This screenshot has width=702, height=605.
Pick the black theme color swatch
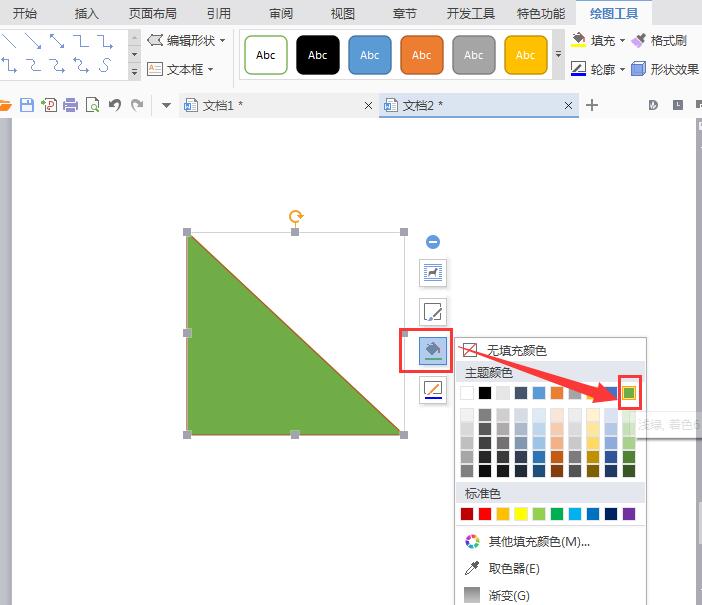485,393
